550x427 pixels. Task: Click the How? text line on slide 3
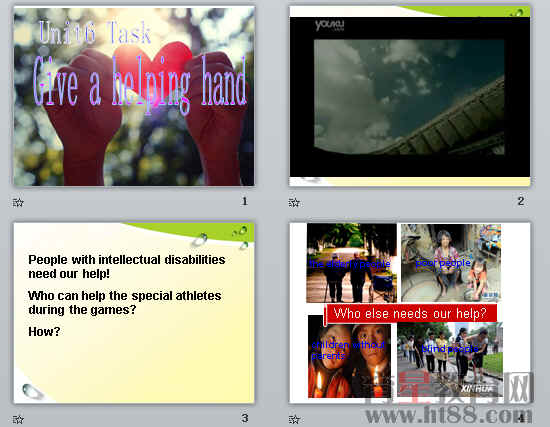(44, 332)
